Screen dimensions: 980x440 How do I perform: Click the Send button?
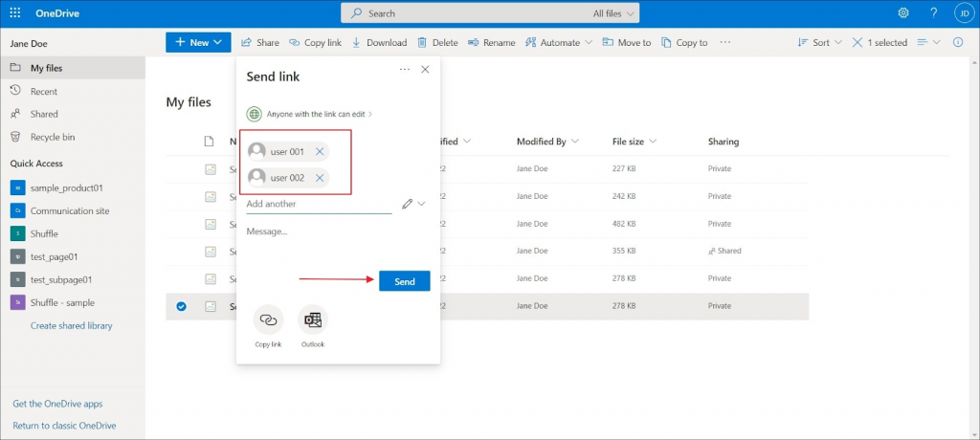(404, 281)
